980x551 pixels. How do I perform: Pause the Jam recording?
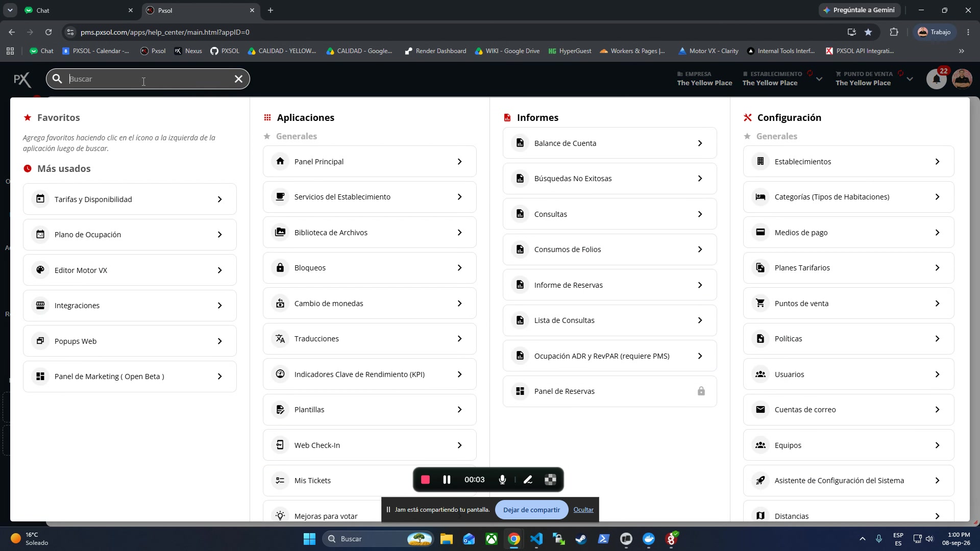447,480
